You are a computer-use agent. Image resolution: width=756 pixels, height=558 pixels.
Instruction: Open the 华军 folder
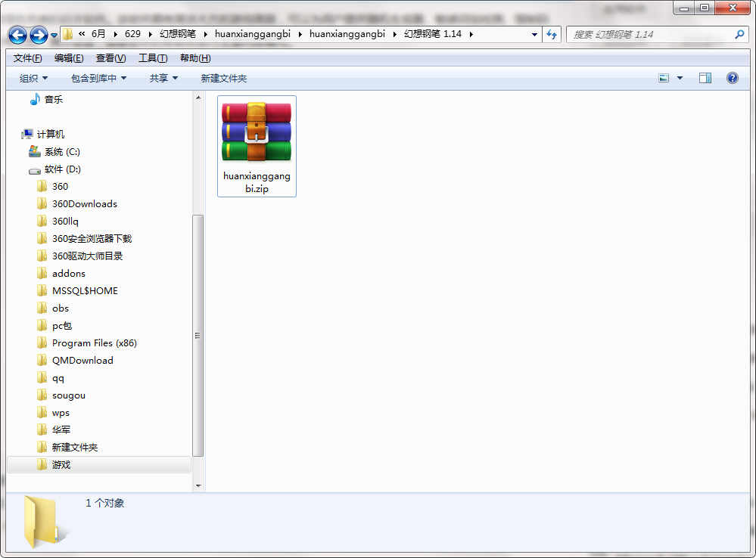tap(61, 429)
